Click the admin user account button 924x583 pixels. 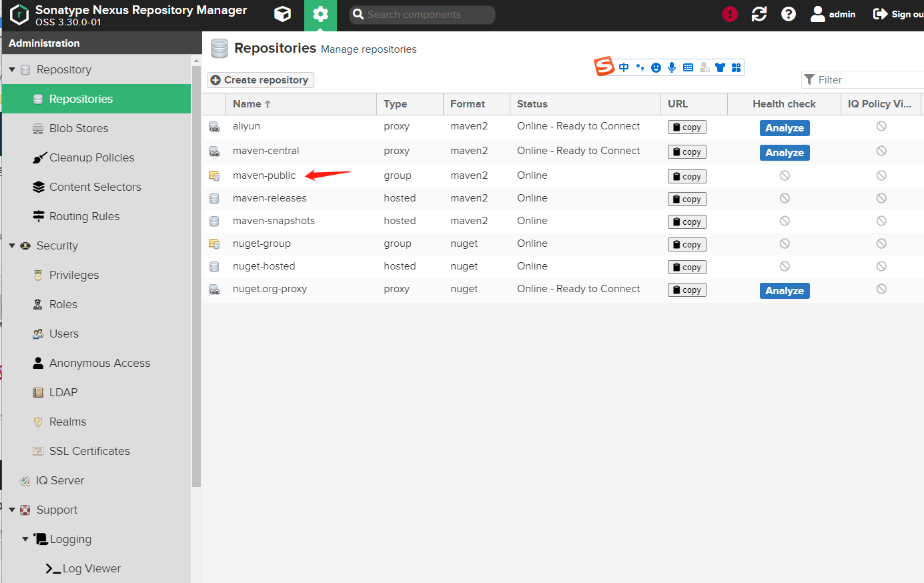pyautogui.click(x=833, y=14)
